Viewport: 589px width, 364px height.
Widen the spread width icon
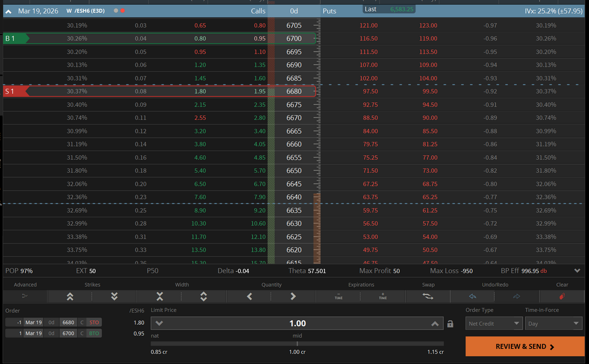(204, 296)
